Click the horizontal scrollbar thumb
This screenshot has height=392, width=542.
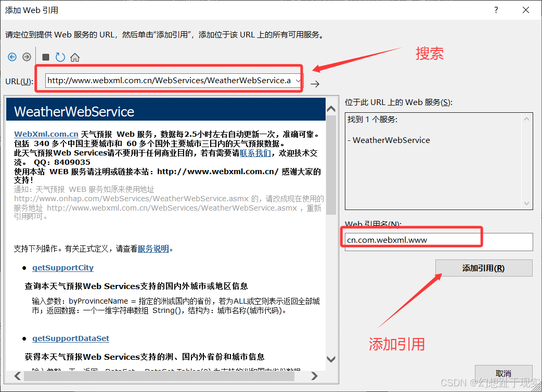coord(159,376)
